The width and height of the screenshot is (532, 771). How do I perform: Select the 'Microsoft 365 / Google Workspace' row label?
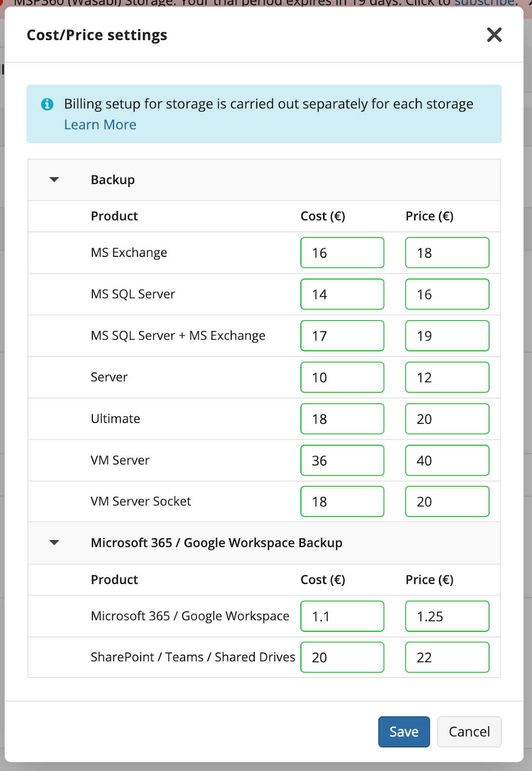[x=190, y=616]
